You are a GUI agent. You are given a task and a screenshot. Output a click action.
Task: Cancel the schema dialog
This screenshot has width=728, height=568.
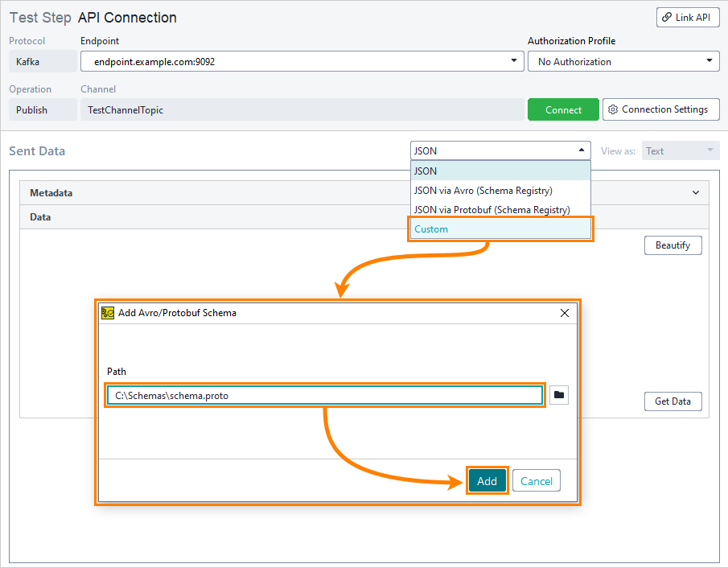pos(536,481)
